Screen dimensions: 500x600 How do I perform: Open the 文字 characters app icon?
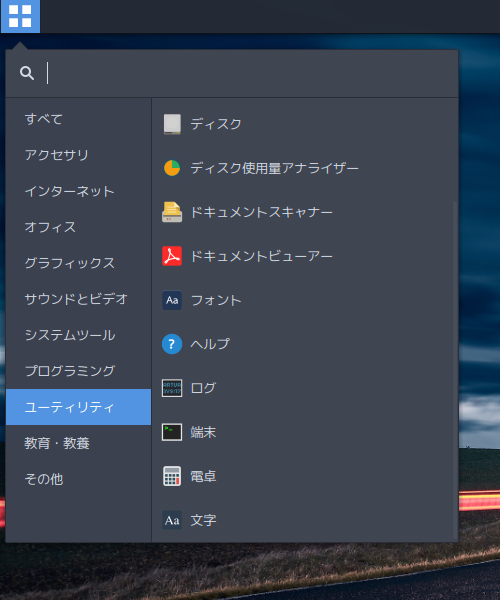coord(172,520)
